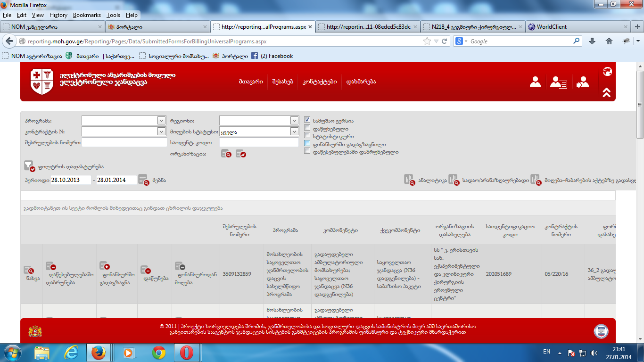Image resolution: width=644 pixels, height=362 pixels.
Task: Collapse the red header with double chevron
Action: click(x=607, y=93)
